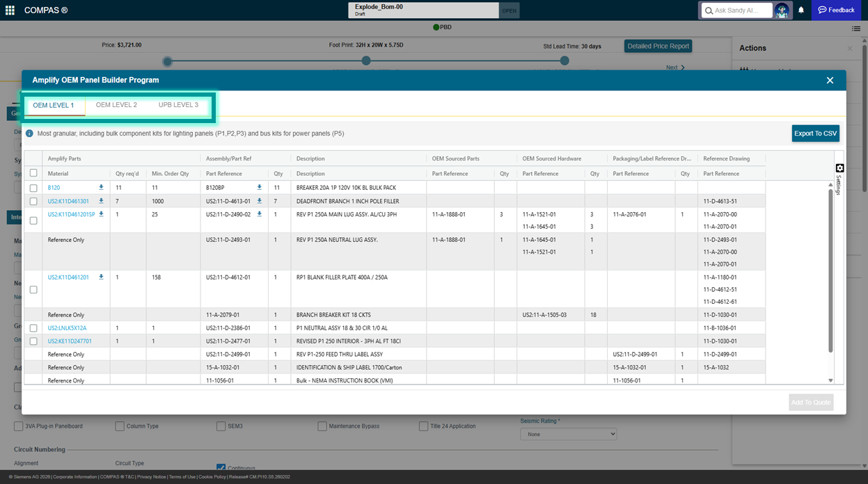
Task: Switch to the UPB LEVEL 3 tab
Action: (x=178, y=105)
